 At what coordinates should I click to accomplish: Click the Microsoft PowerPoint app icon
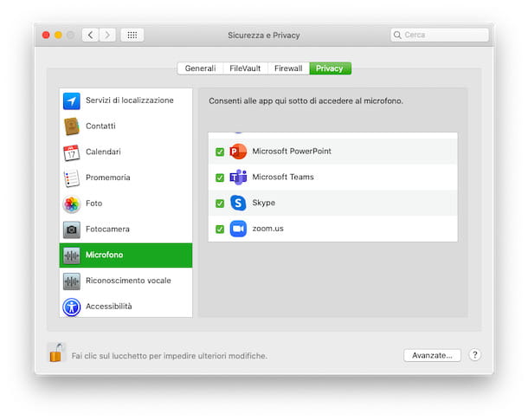click(238, 152)
